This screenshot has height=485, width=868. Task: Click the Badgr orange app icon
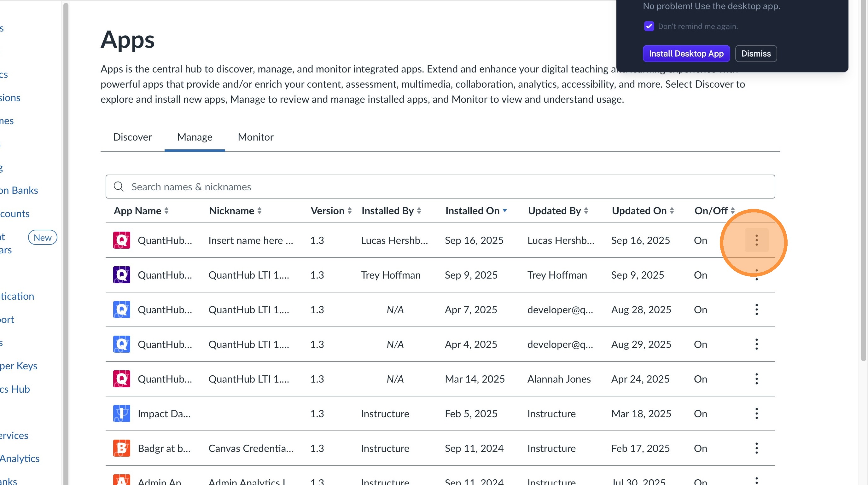[121, 448]
